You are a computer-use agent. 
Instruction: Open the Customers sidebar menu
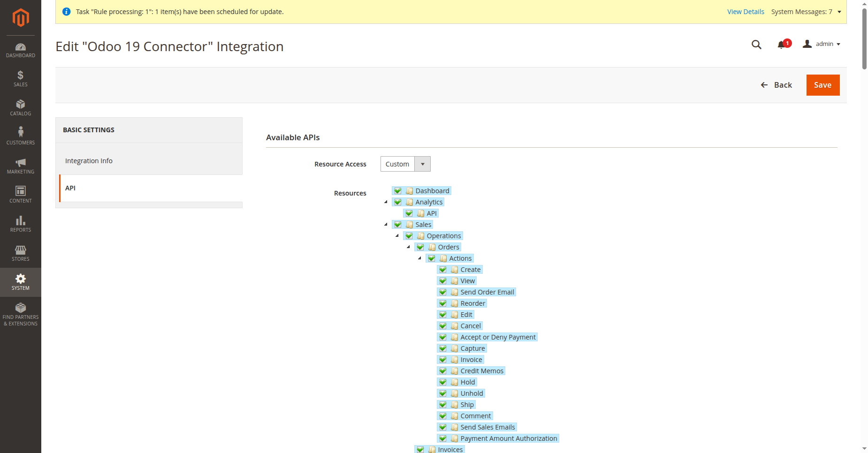pos(21,137)
